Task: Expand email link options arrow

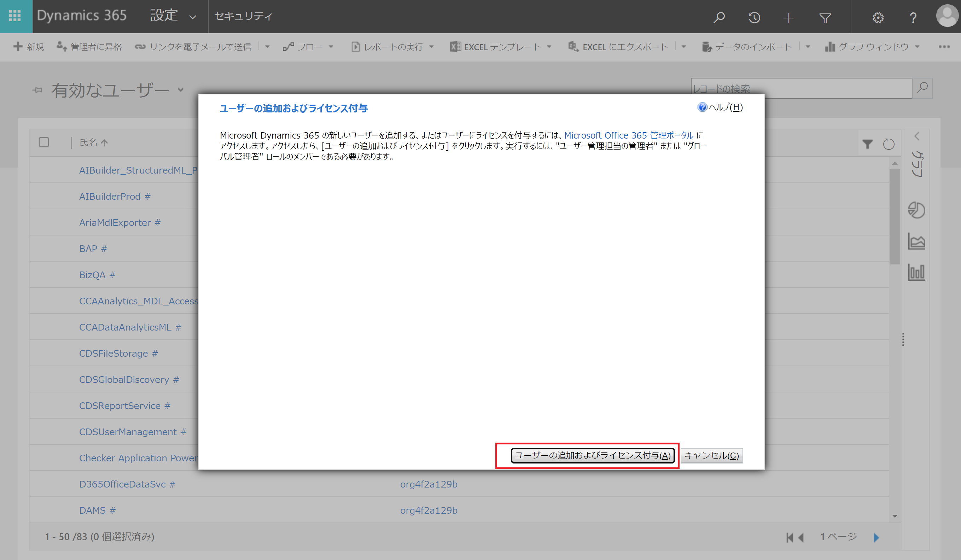Action: point(267,47)
